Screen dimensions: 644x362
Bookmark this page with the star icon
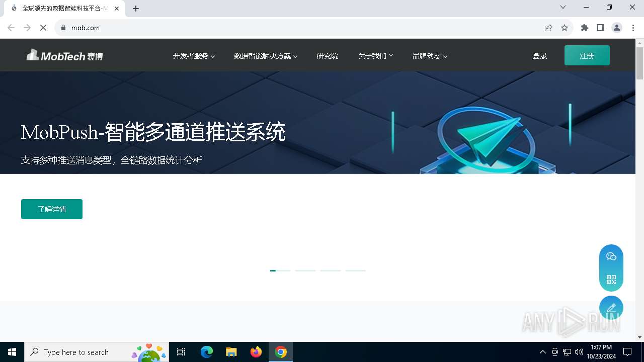point(565,28)
